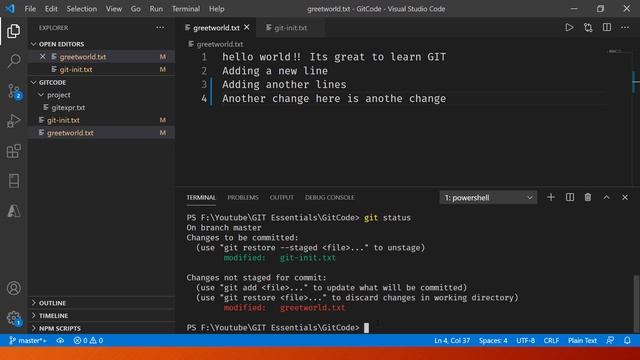This screenshot has width=640, height=360.
Task: Click the editor minimap preview
Action: click(616, 52)
